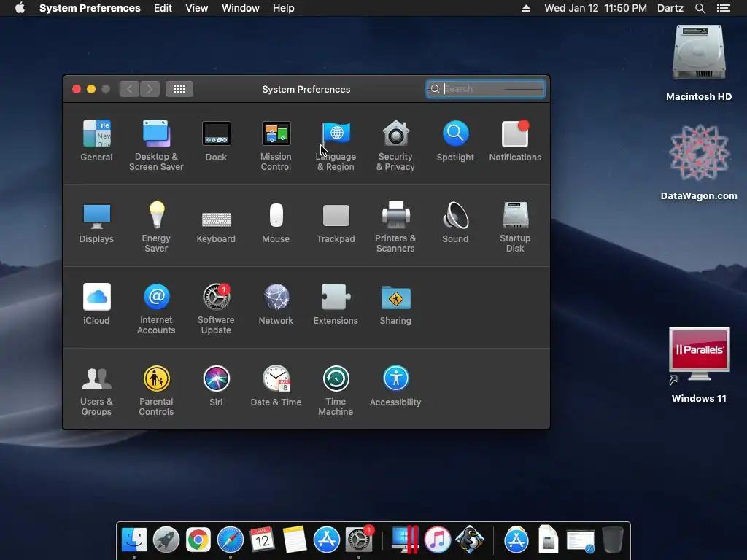Image resolution: width=747 pixels, height=560 pixels.
Task: Open Dock preferences
Action: 216,140
